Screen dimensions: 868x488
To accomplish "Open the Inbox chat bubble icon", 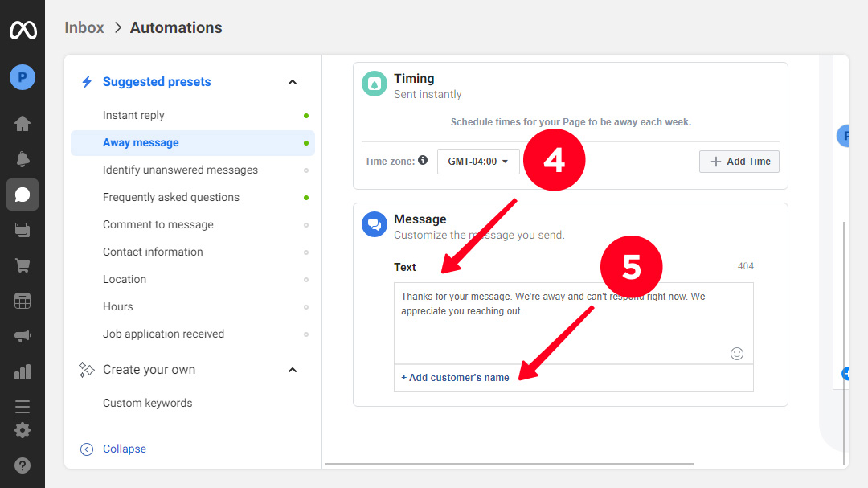I will tap(23, 195).
